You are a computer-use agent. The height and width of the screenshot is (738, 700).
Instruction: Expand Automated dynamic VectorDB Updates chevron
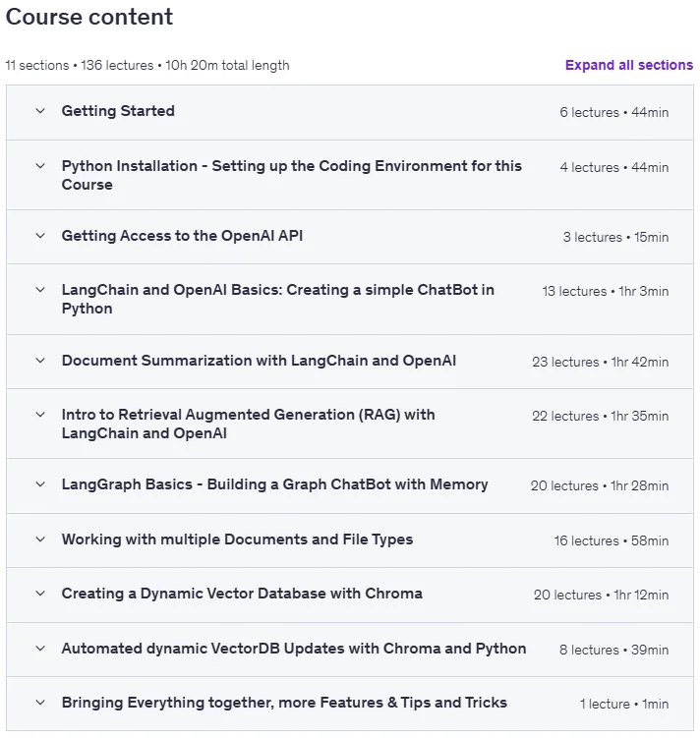point(40,649)
